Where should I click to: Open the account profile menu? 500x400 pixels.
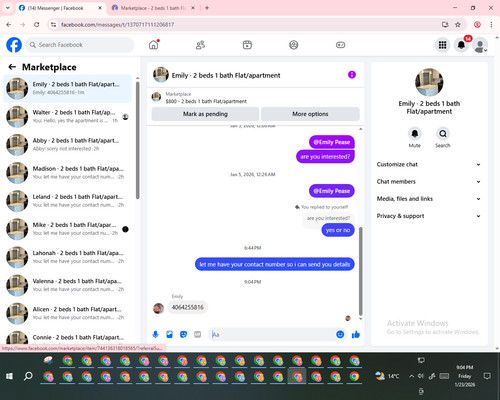click(x=480, y=45)
